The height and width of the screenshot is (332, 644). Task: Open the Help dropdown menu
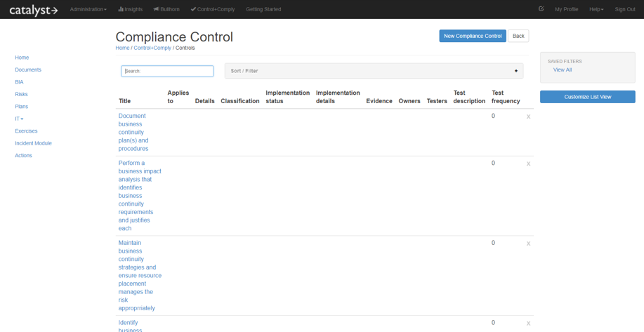click(596, 9)
